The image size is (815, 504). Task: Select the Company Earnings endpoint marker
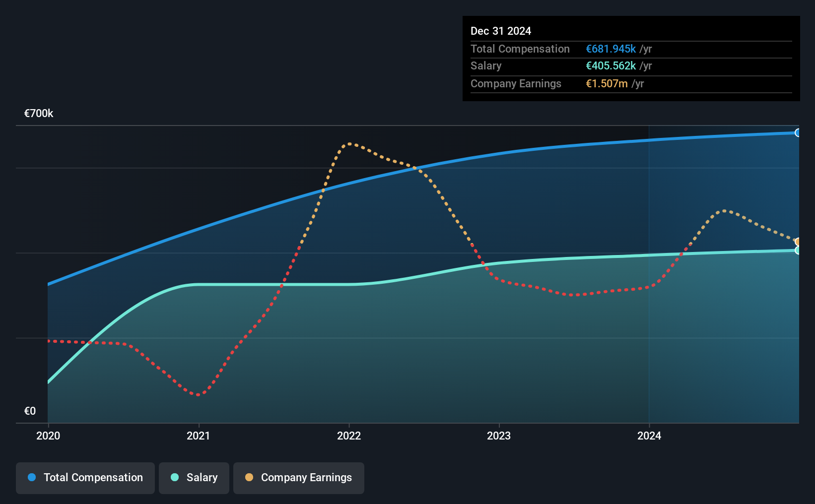tap(798, 242)
